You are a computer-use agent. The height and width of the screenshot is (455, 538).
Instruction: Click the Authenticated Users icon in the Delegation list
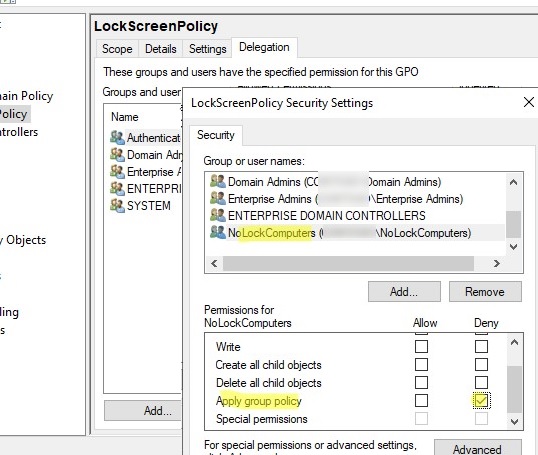pos(117,138)
